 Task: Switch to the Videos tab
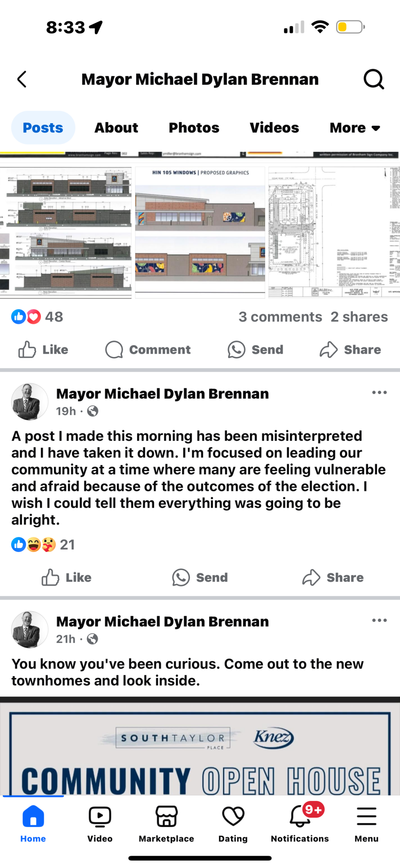pyautogui.click(x=274, y=128)
